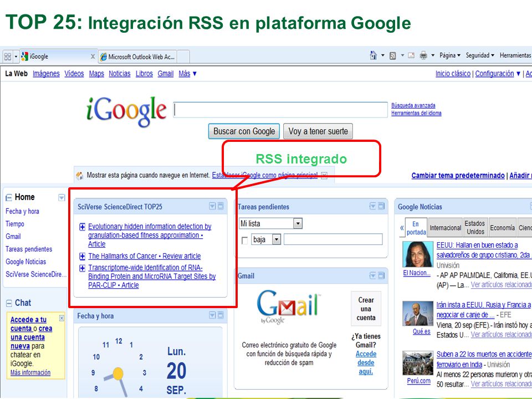Open the Gmail link in top bar
Screen dimensions: 532x399
[166, 74]
